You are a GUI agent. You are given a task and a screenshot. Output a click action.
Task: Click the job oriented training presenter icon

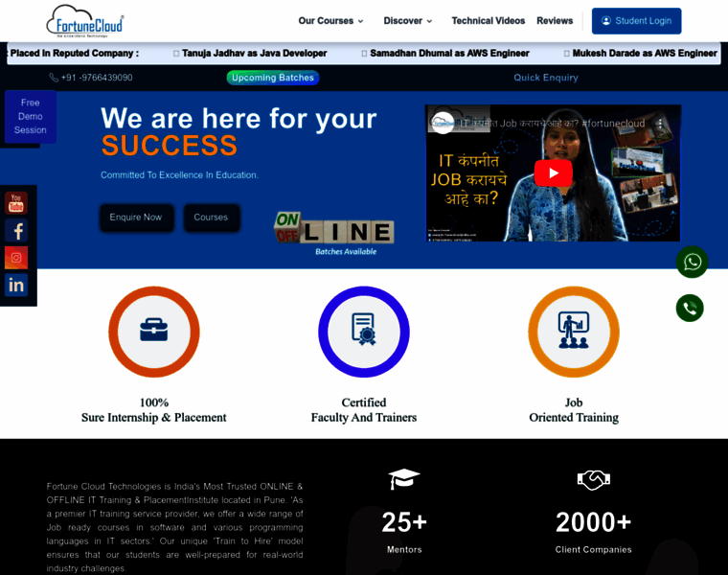(x=574, y=331)
